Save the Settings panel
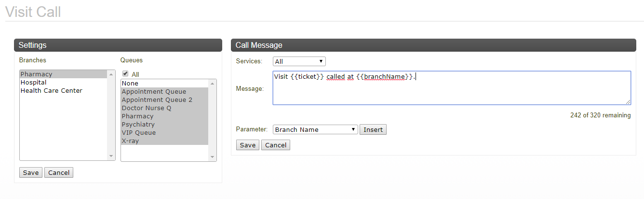 click(x=31, y=172)
